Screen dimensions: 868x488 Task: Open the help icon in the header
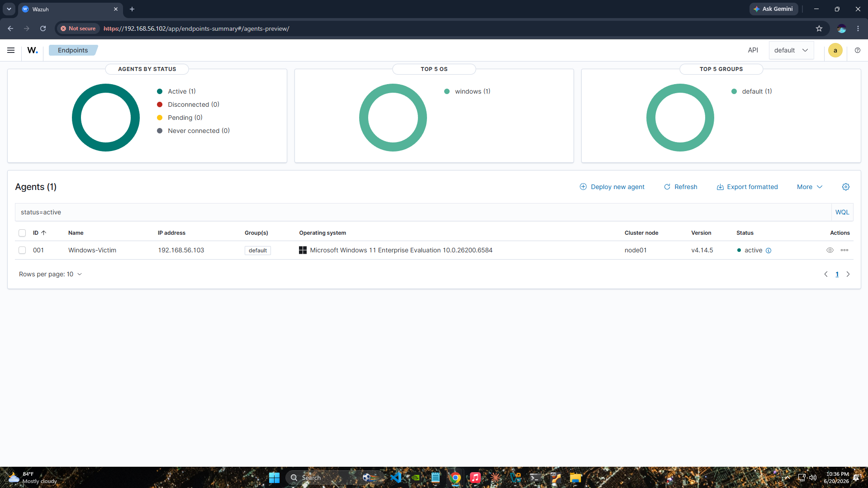857,50
